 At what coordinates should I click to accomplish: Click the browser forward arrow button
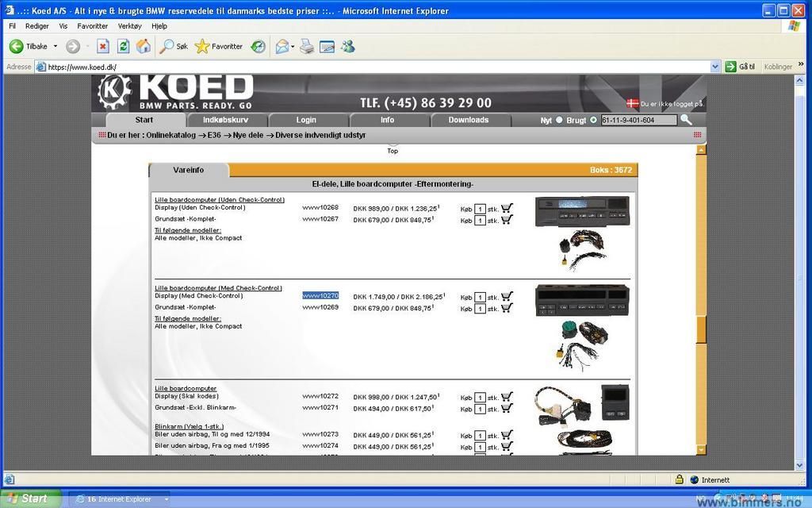click(73, 47)
